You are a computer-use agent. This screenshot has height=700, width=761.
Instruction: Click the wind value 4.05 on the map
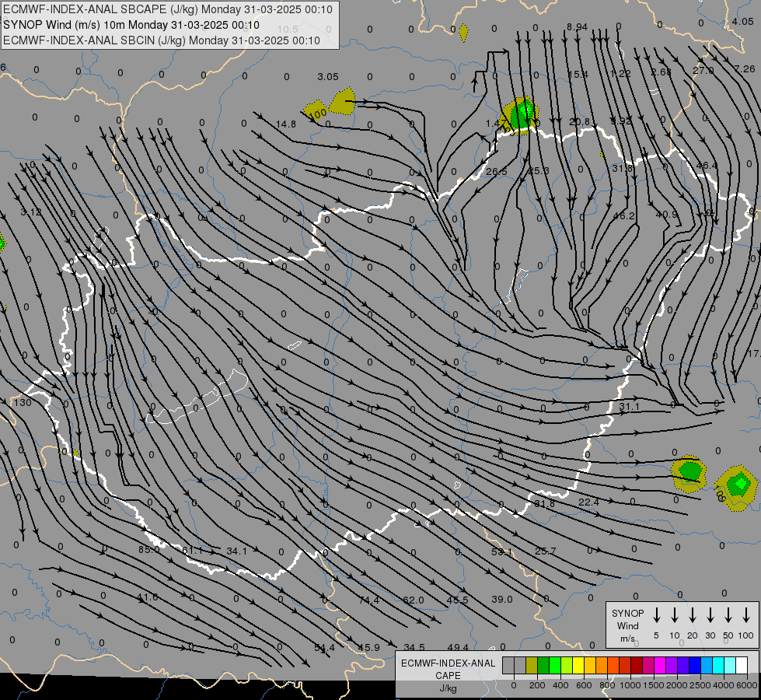tap(742, 21)
